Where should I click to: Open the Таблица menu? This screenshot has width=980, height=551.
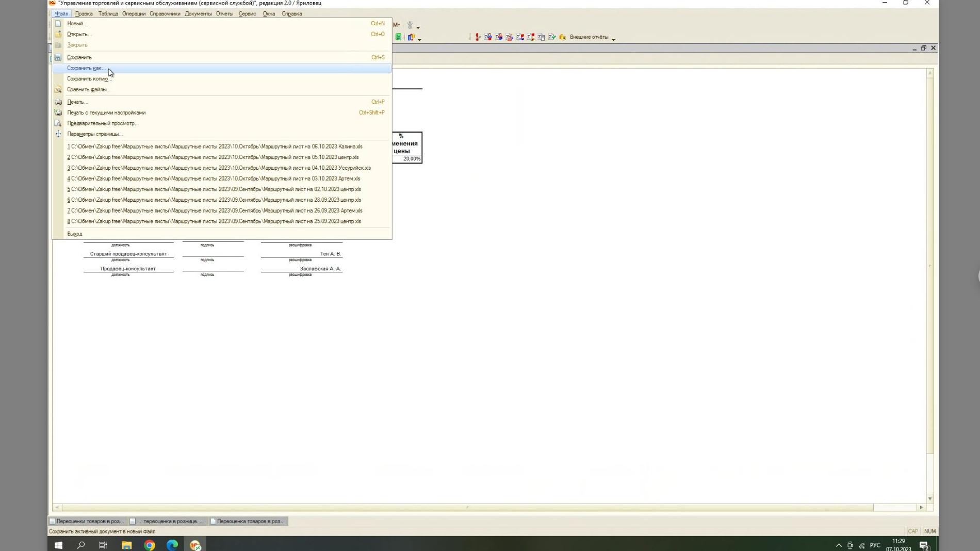click(108, 14)
